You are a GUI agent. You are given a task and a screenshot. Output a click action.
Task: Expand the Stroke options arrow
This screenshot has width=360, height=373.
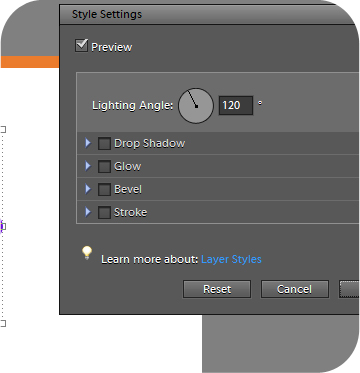pos(88,212)
